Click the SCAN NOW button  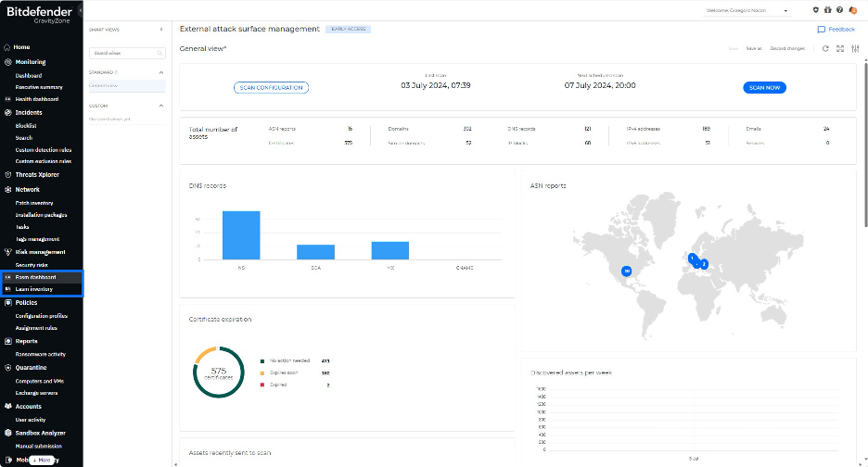764,87
